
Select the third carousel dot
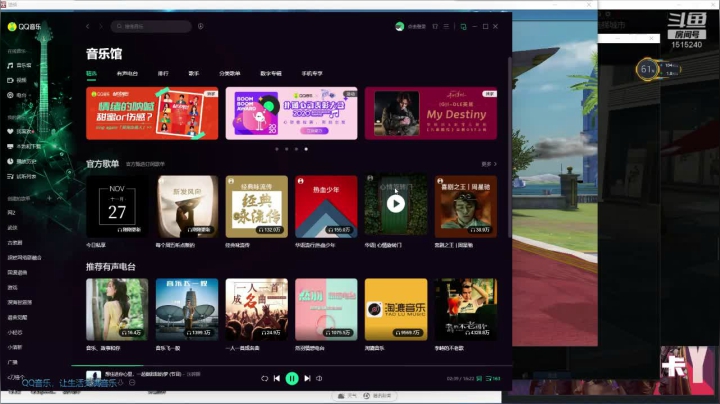pyautogui.click(x=296, y=149)
